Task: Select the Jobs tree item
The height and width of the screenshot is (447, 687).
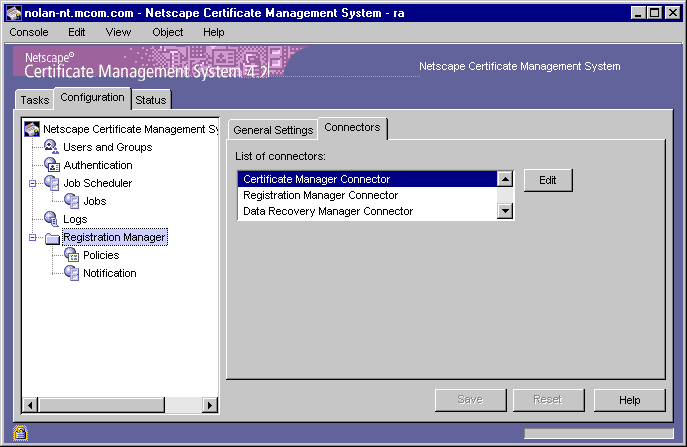Action: click(95, 201)
